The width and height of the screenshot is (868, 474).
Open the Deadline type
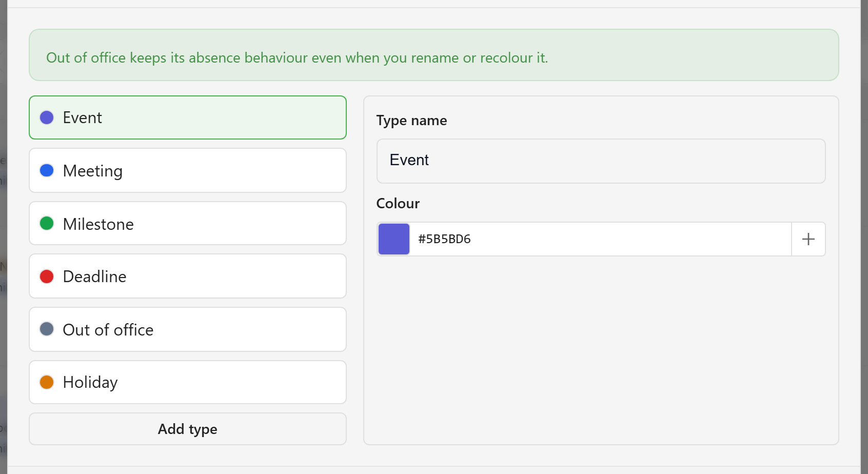[188, 276]
